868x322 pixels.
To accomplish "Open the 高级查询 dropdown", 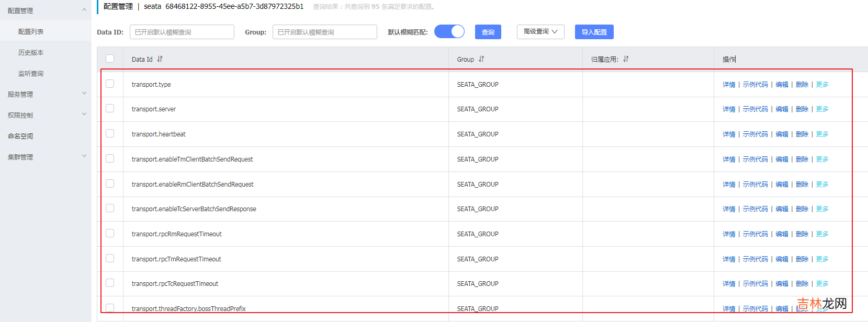I will click(540, 32).
